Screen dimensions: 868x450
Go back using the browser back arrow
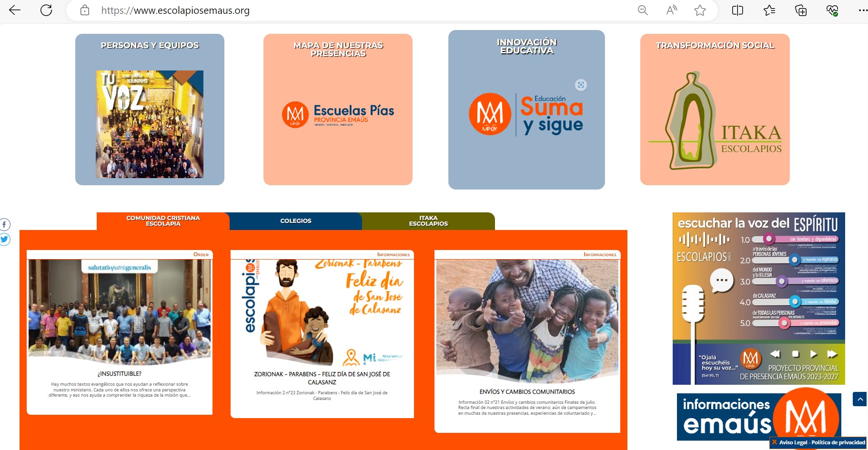(x=15, y=10)
